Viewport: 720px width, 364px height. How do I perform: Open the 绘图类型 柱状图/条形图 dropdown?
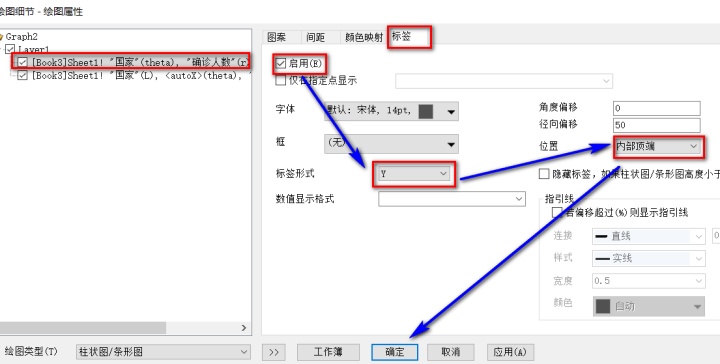tap(163, 352)
